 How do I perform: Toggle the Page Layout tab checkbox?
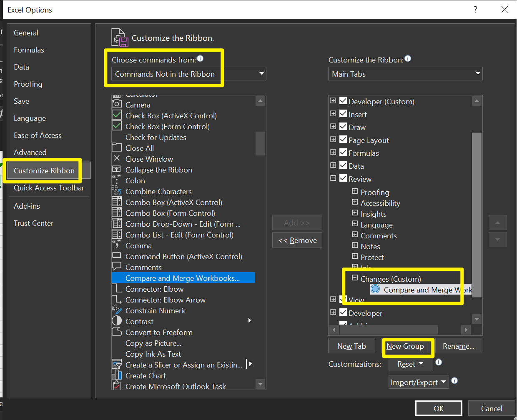(343, 140)
